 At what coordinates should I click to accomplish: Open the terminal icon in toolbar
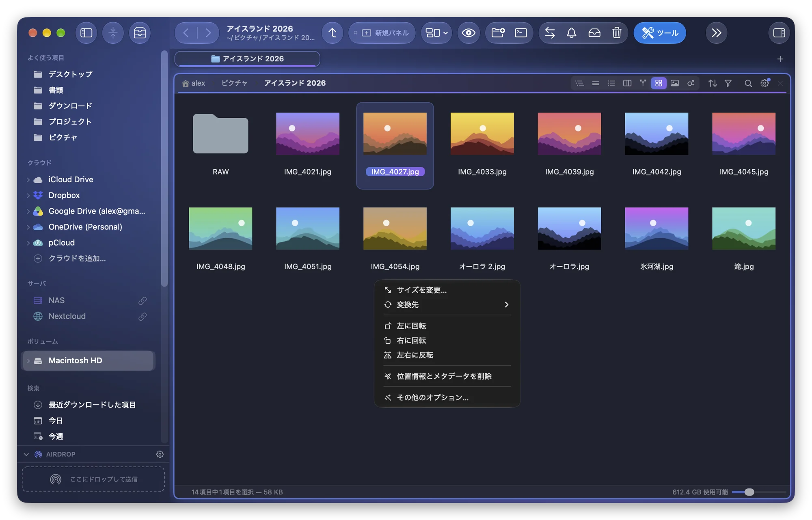click(x=520, y=33)
